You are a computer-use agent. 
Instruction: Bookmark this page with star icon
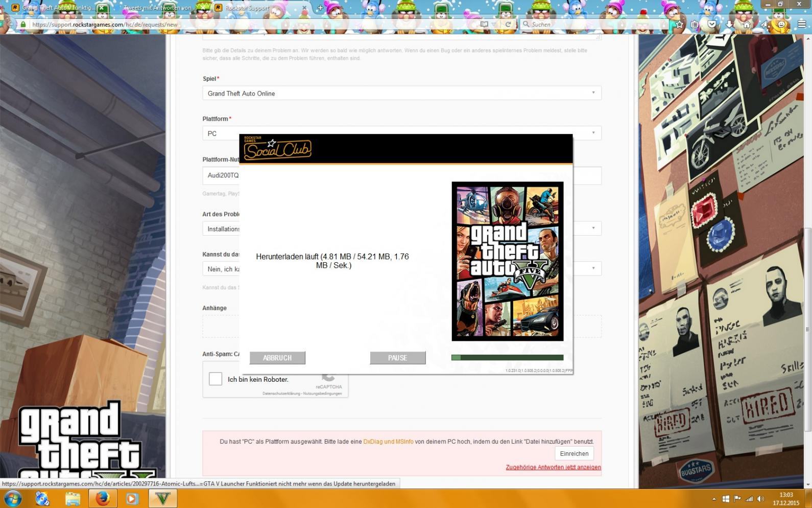click(679, 24)
